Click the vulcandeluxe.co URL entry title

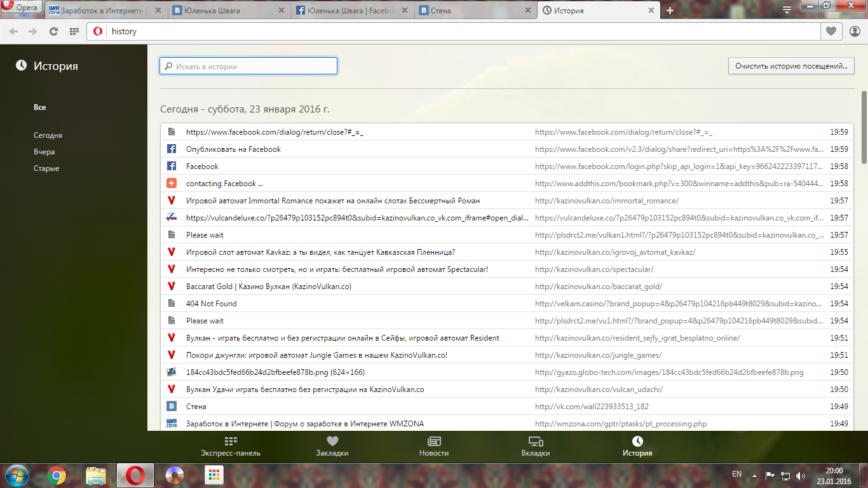pyautogui.click(x=357, y=218)
